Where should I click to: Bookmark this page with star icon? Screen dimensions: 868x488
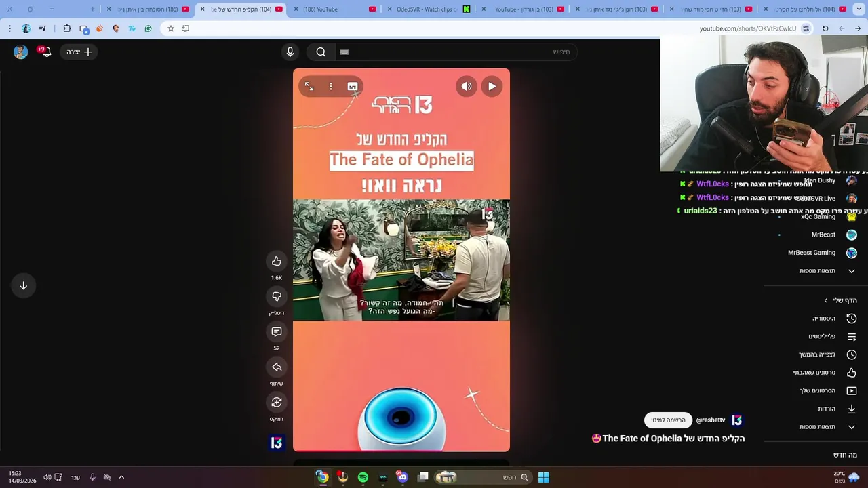171,28
